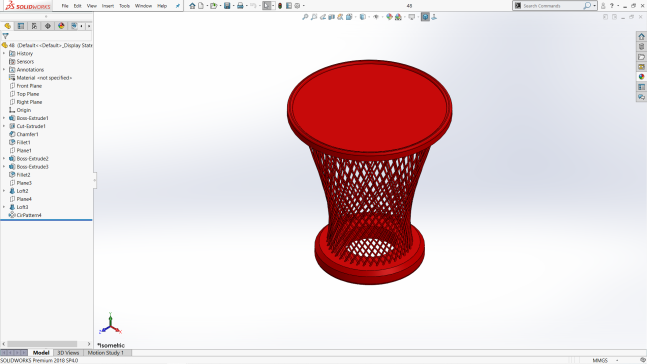This screenshot has width=647, height=364.
Task: Switch to the 3D Views tab
Action: tap(68, 353)
